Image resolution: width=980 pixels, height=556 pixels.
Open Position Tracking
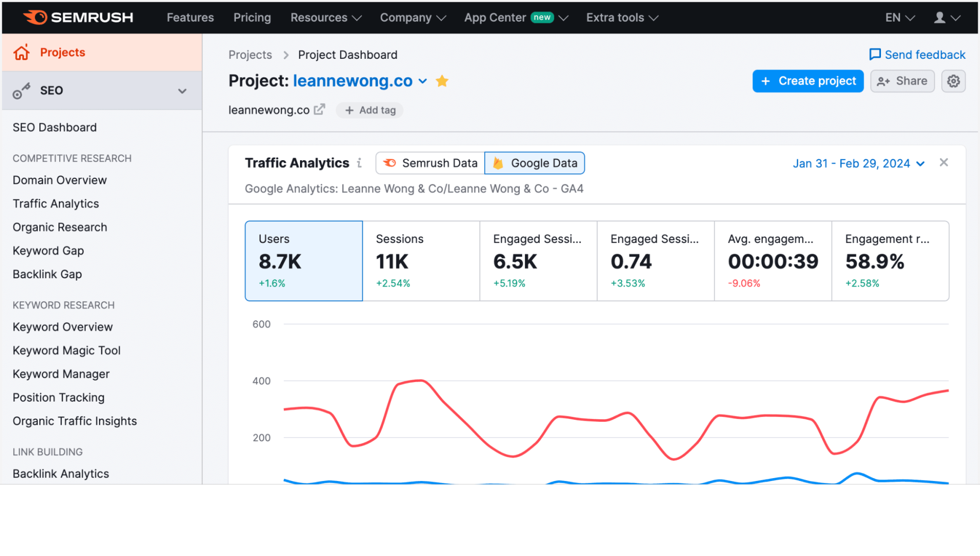click(58, 397)
